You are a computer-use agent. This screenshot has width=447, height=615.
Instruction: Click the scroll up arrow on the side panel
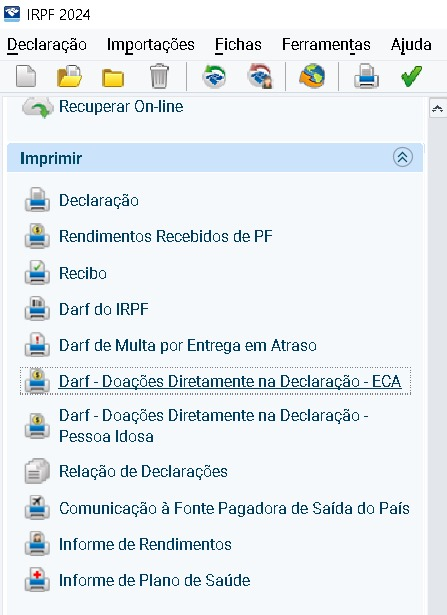click(x=438, y=109)
